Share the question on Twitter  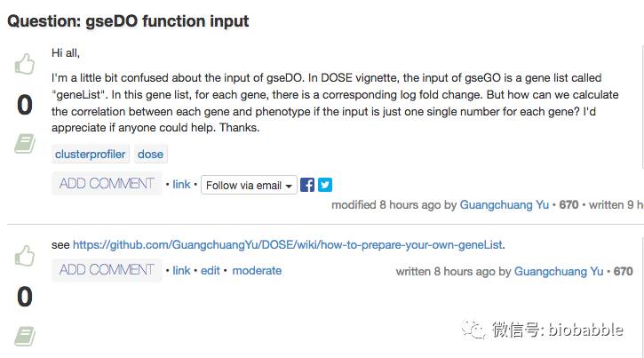[x=325, y=185]
